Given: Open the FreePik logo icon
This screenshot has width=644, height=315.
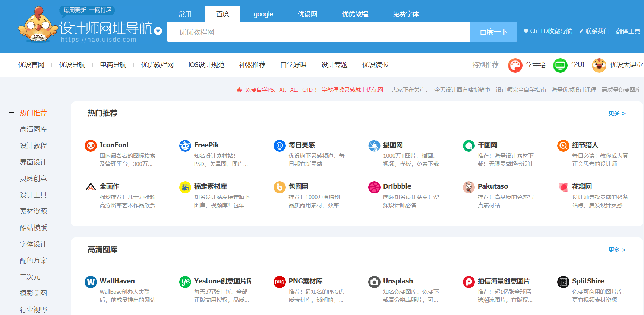Looking at the screenshot, I should coord(185,145).
